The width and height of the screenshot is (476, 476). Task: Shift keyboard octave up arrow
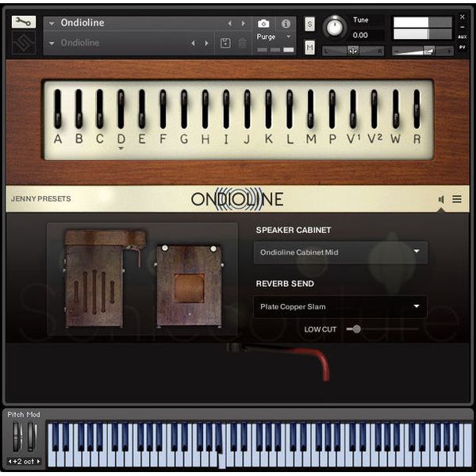point(38,461)
